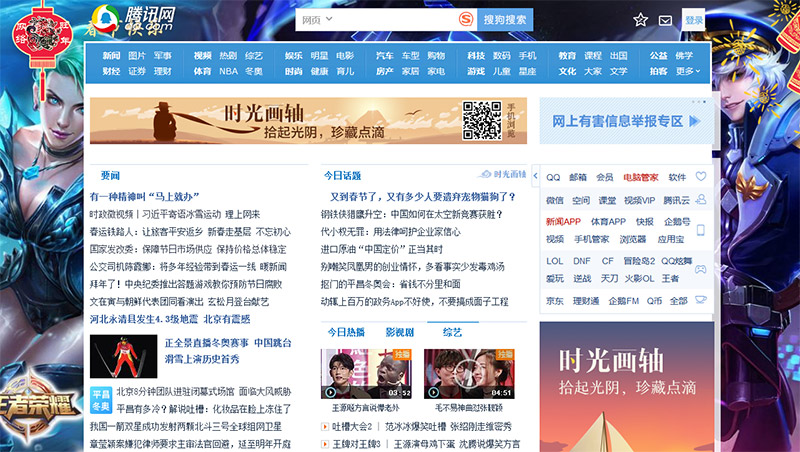Open the 邮箱 link in the side panel
800x452 pixels.
pos(578,178)
